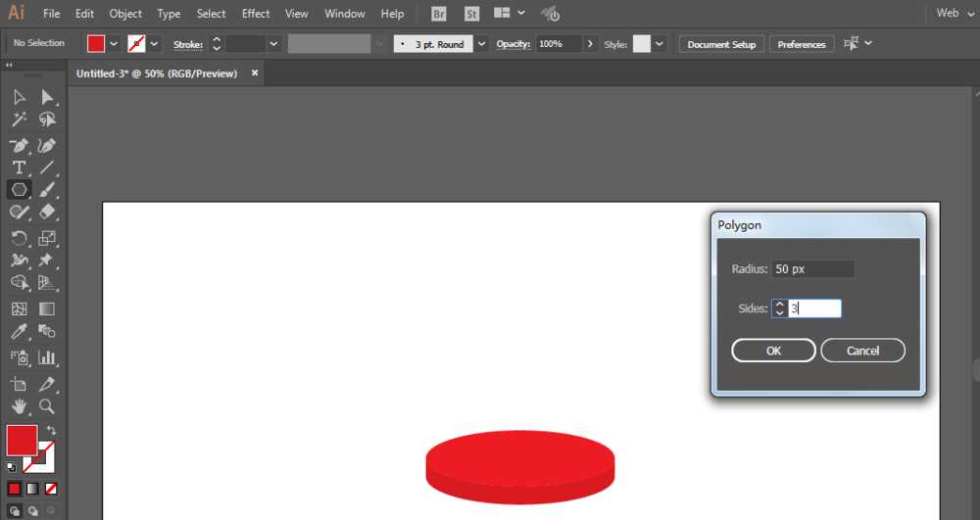
Task: Select the Direct Selection tool
Action: [x=46, y=96]
